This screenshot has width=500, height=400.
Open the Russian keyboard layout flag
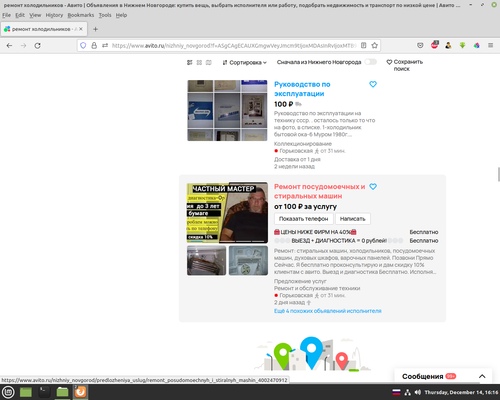[x=396, y=392]
